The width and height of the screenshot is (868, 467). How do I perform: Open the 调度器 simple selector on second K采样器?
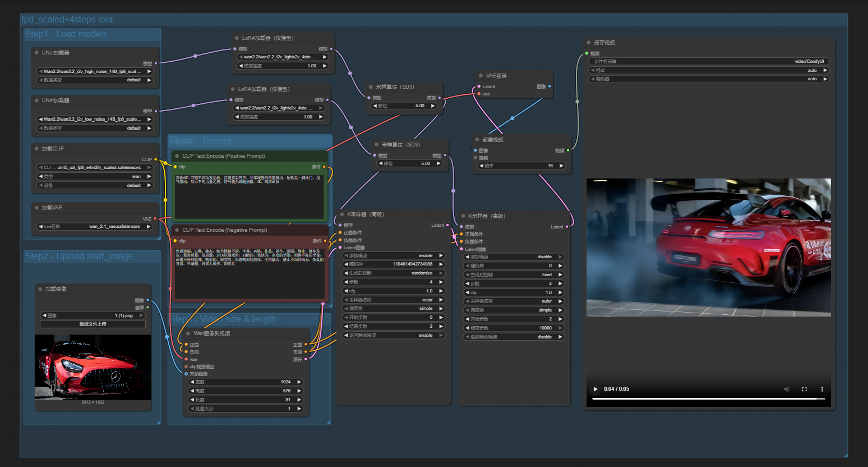click(x=514, y=310)
